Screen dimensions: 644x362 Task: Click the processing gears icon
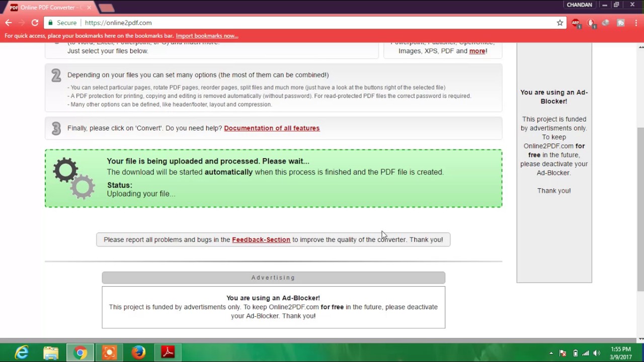pyautogui.click(x=74, y=178)
